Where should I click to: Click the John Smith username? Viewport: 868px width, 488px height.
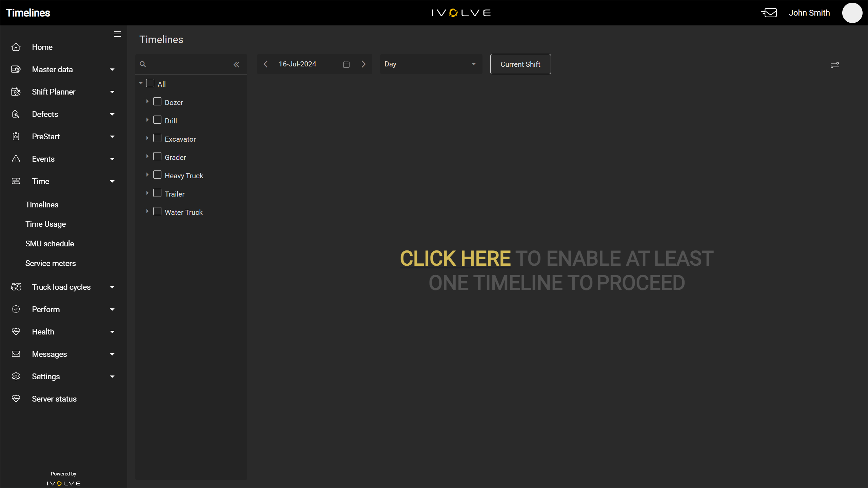coord(809,13)
